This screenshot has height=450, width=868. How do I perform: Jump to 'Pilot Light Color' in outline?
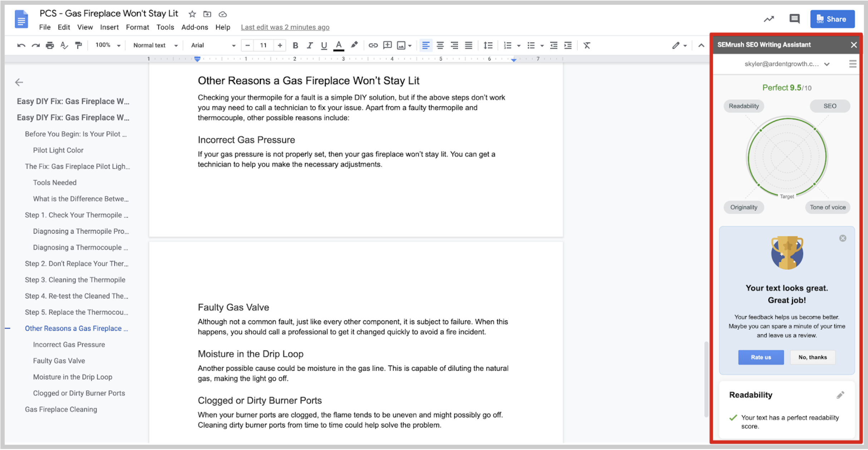tap(58, 150)
